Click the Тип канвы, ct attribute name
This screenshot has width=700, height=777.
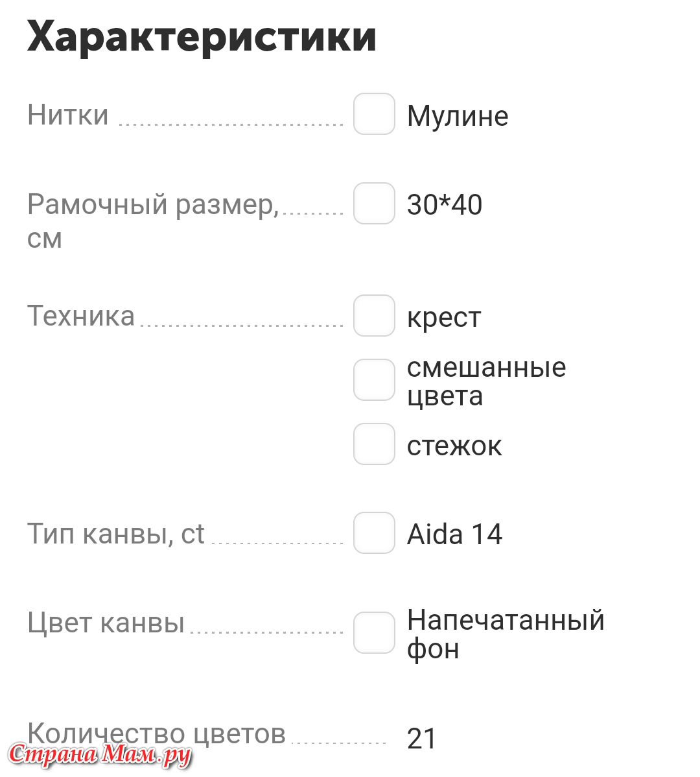(116, 534)
